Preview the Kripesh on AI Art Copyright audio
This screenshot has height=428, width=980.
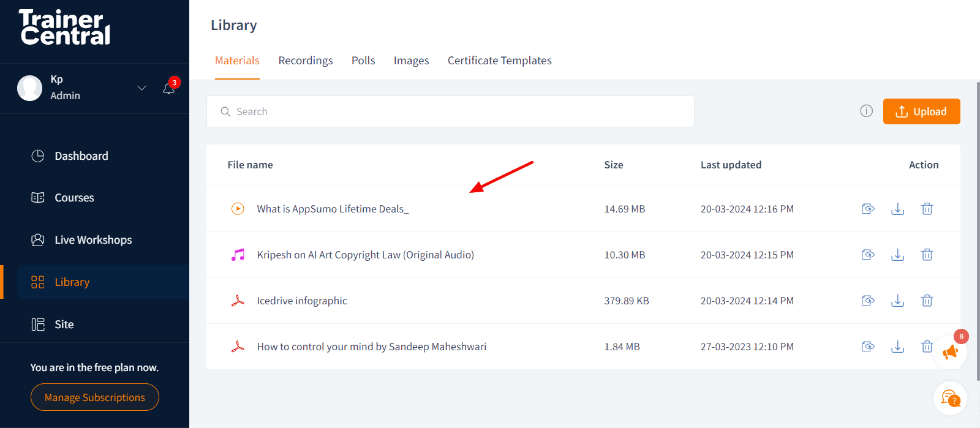[868, 255]
